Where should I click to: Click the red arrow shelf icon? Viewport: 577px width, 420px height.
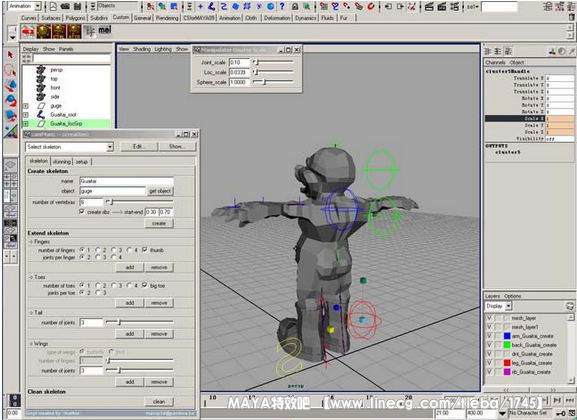(x=28, y=32)
